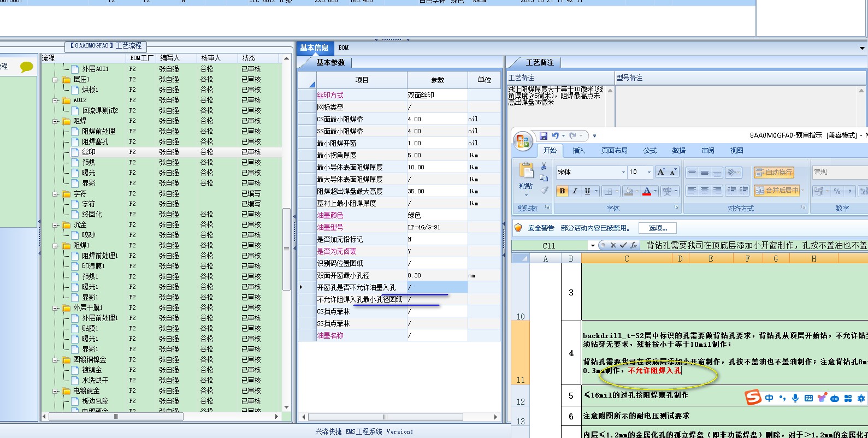
Task: Toggle 合并后居中 merge and center
Action: (x=777, y=191)
